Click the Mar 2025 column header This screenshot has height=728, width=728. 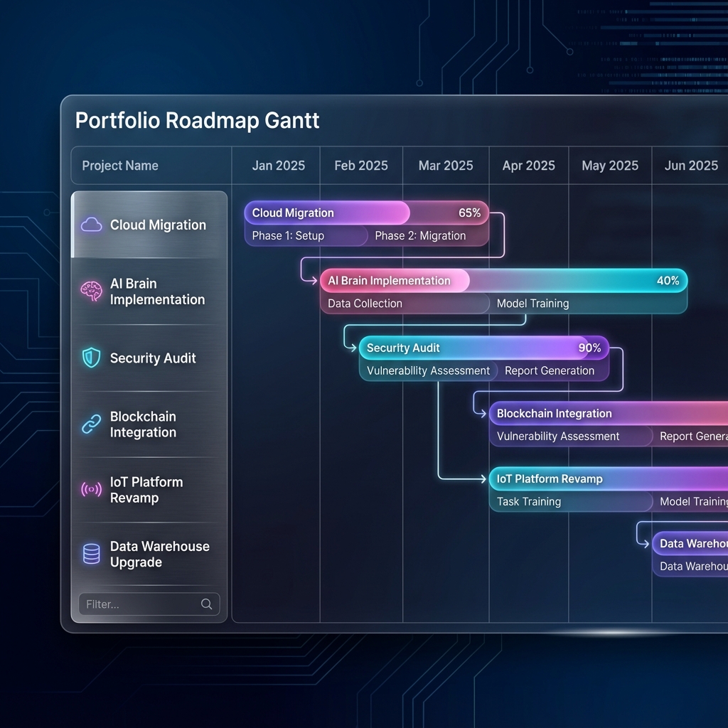pyautogui.click(x=446, y=165)
